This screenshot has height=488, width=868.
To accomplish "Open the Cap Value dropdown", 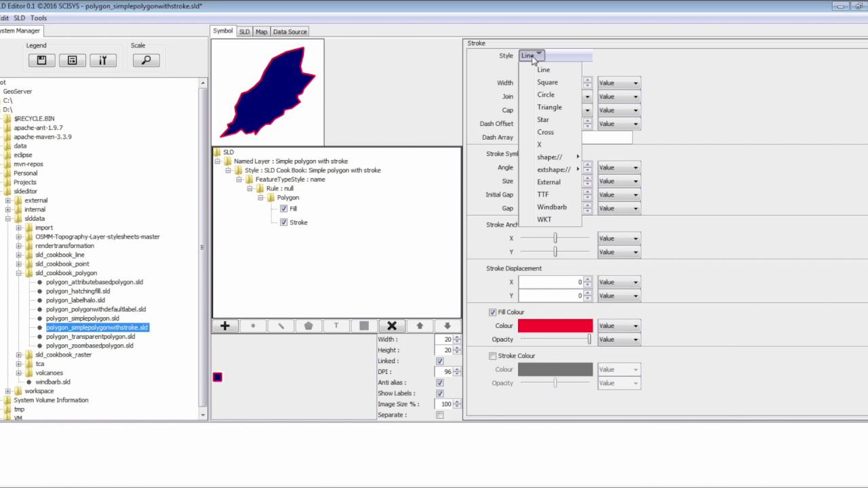I will pyautogui.click(x=618, y=110).
